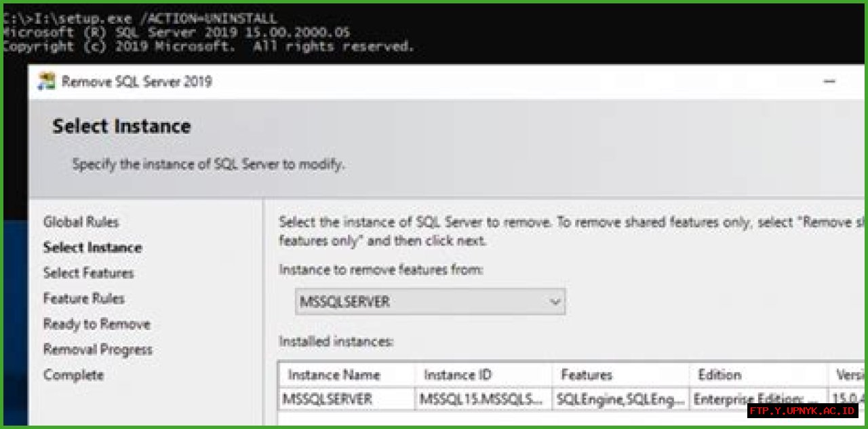
Task: Select the Global Rules step
Action: pyautogui.click(x=81, y=222)
